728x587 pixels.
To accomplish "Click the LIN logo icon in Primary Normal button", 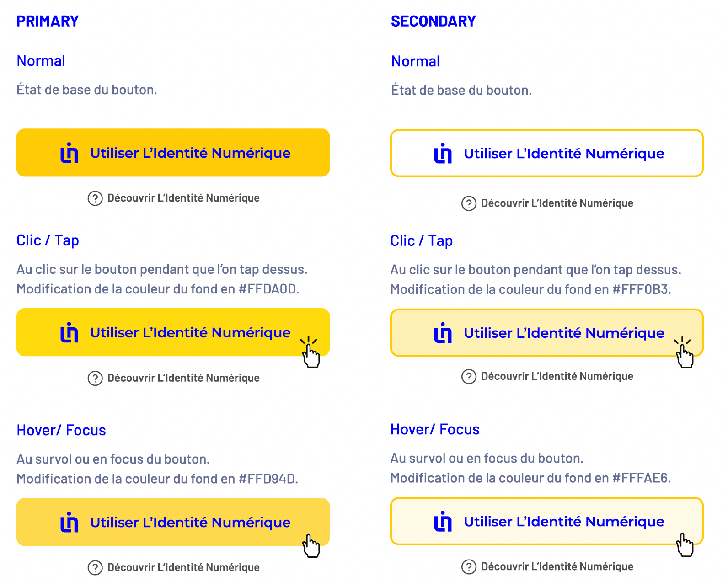I will (69, 153).
